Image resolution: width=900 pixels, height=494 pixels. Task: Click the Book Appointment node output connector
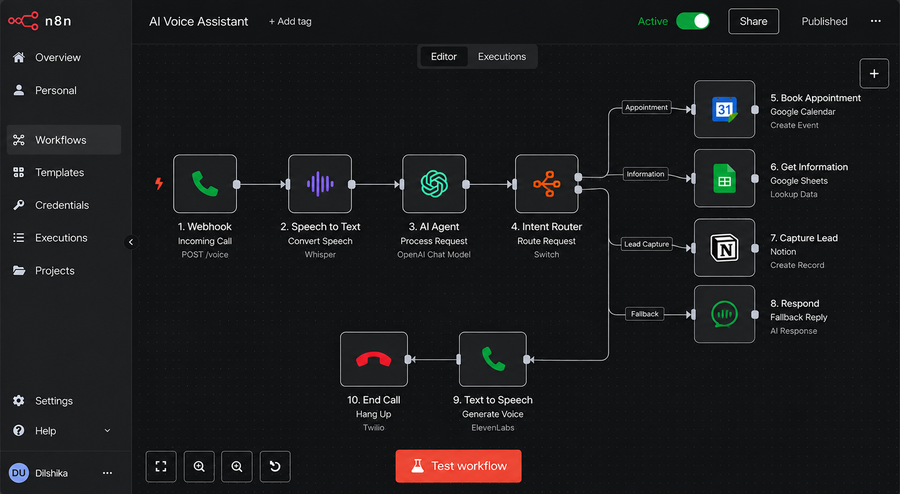pos(755,109)
